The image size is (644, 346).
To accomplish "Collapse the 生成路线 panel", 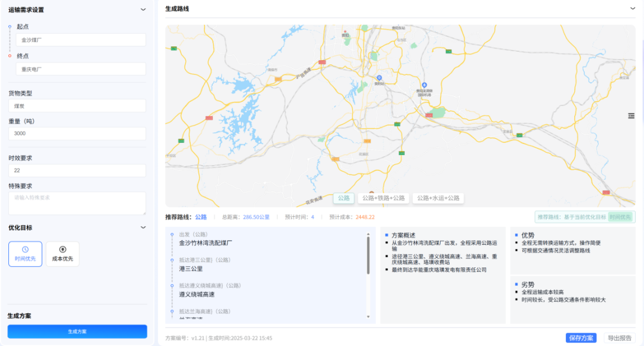I will pos(632,8).
